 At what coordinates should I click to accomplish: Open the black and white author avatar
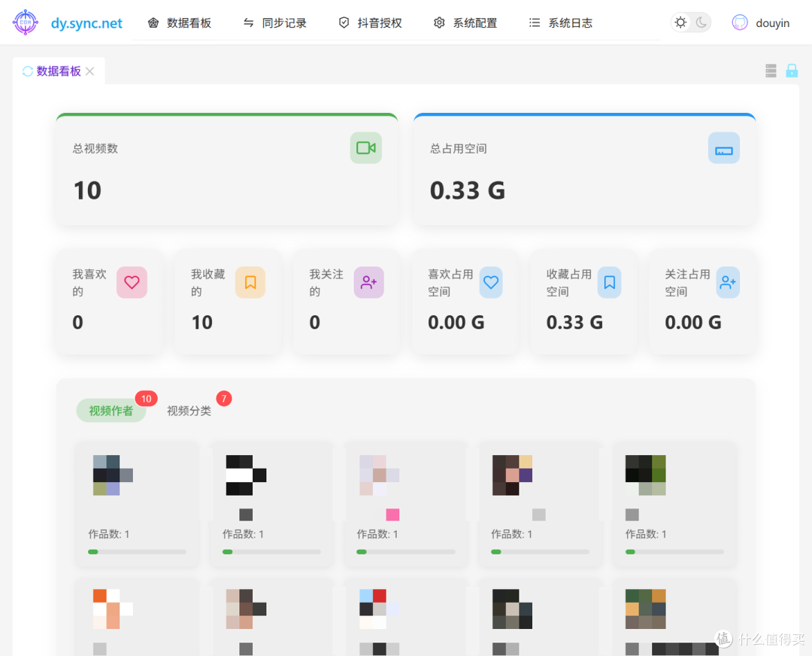[246, 475]
